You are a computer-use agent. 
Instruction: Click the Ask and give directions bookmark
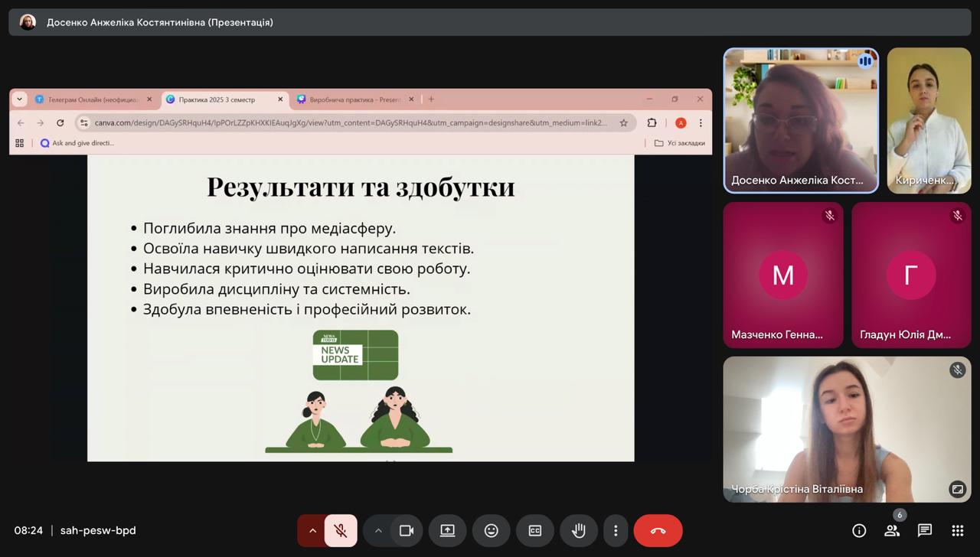(77, 143)
